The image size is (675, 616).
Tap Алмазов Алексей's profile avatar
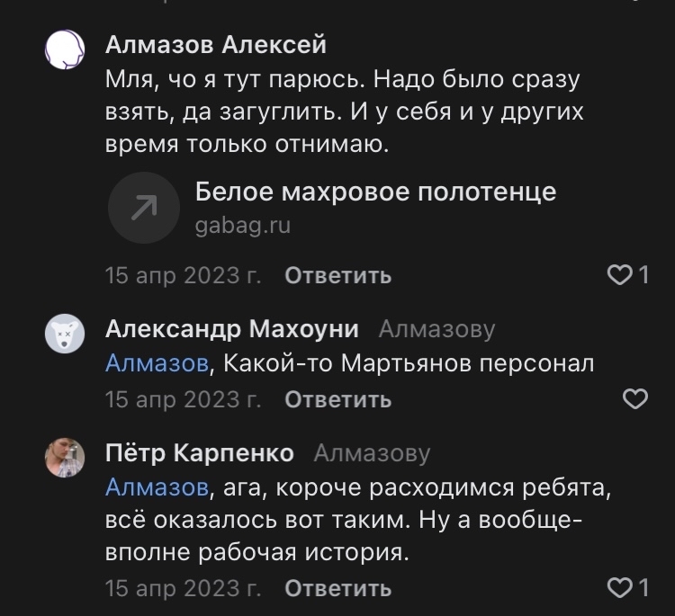[65, 49]
